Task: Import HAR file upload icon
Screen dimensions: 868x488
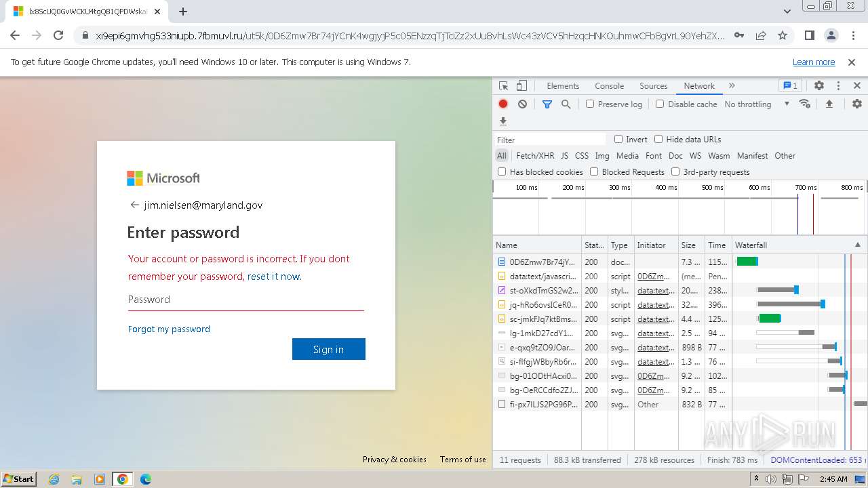Action: 829,104
